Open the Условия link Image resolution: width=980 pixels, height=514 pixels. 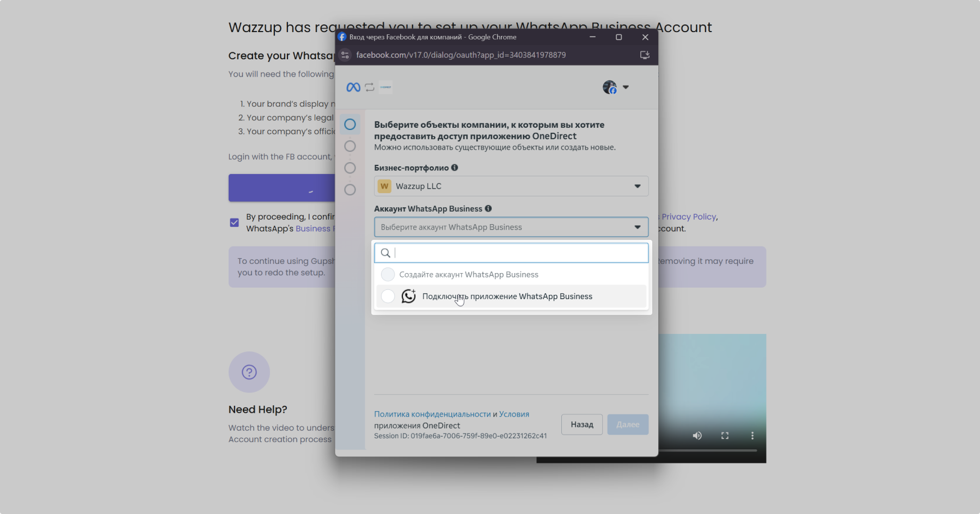pos(514,414)
